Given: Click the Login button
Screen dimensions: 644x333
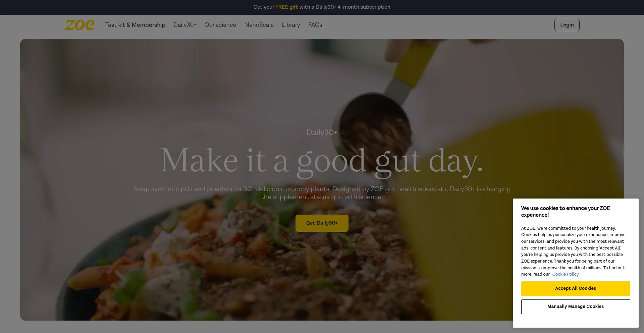Looking at the screenshot, I should tap(567, 25).
